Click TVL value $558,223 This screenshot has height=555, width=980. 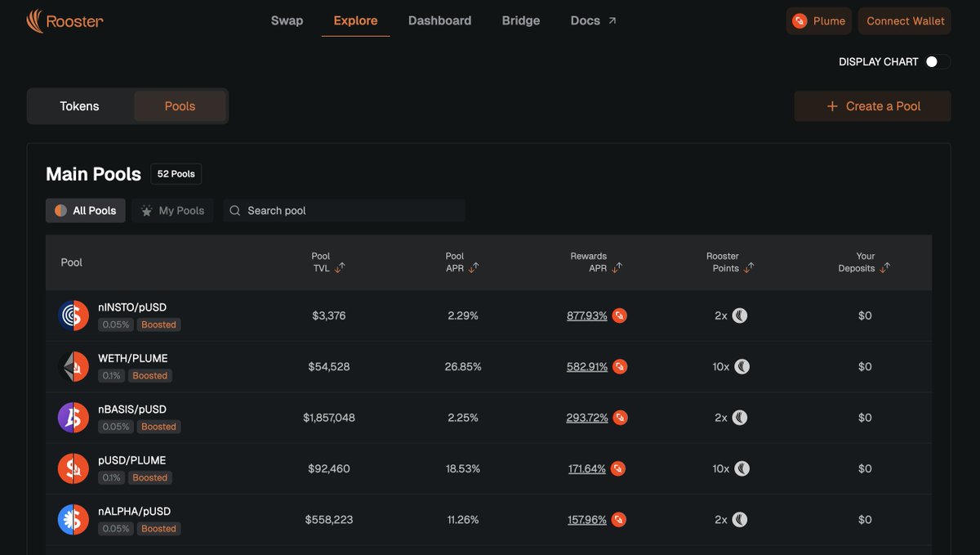(x=329, y=520)
